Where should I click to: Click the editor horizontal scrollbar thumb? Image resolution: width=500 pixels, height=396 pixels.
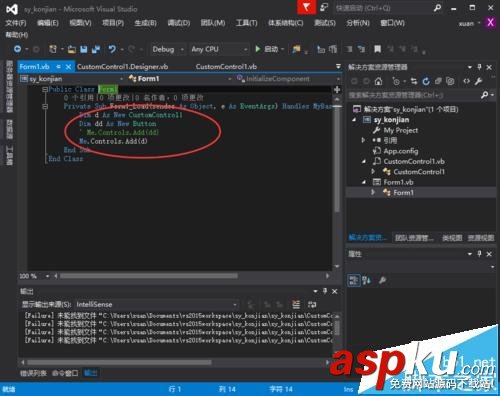pos(149,276)
